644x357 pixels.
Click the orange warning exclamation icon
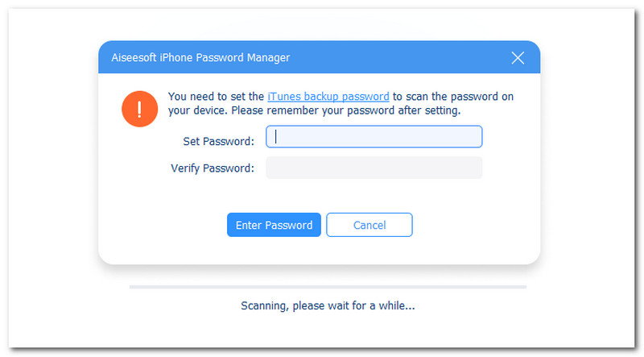[x=138, y=109]
